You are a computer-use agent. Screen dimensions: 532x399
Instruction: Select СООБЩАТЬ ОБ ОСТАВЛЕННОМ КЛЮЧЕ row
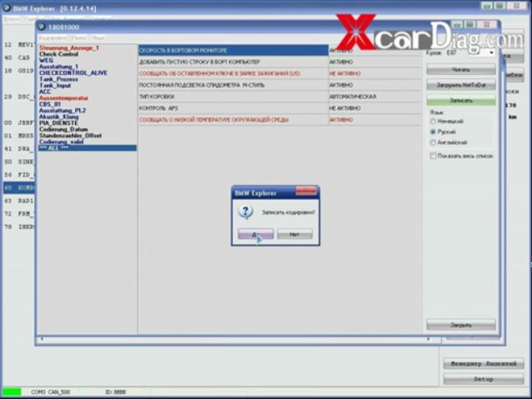[233, 73]
